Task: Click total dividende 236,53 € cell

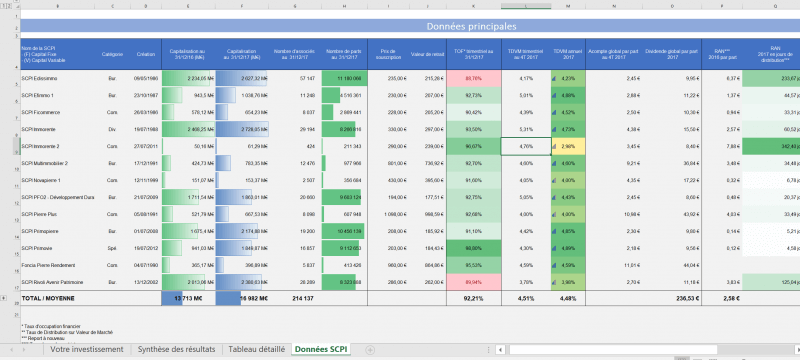Action: pos(672,298)
